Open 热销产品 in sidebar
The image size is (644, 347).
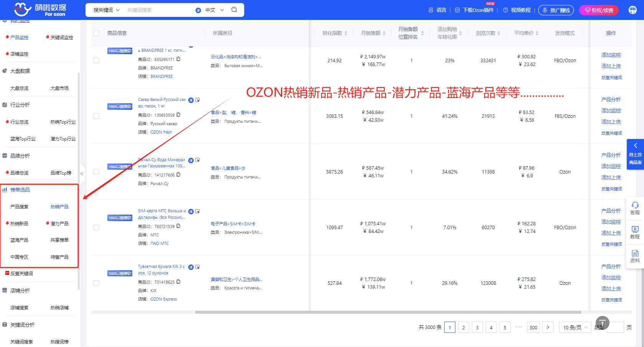click(x=59, y=207)
